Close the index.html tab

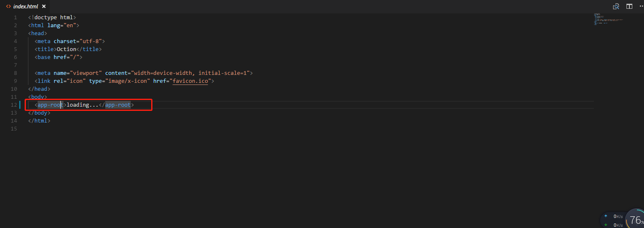point(44,6)
